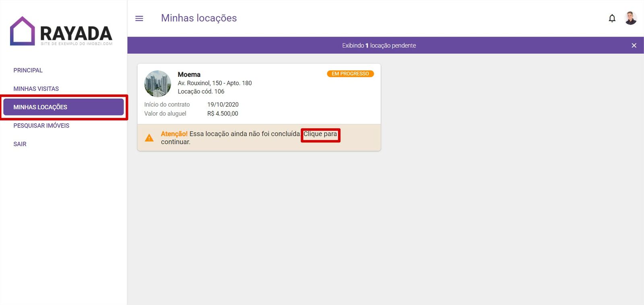Click the EM PROGRESSO status badge
Viewport: 644px width, 305px height.
[x=350, y=74]
